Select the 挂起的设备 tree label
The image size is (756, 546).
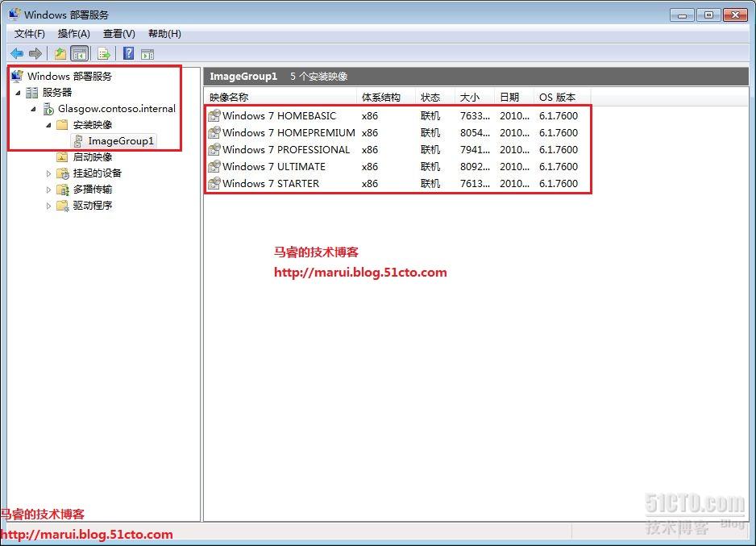[98, 173]
